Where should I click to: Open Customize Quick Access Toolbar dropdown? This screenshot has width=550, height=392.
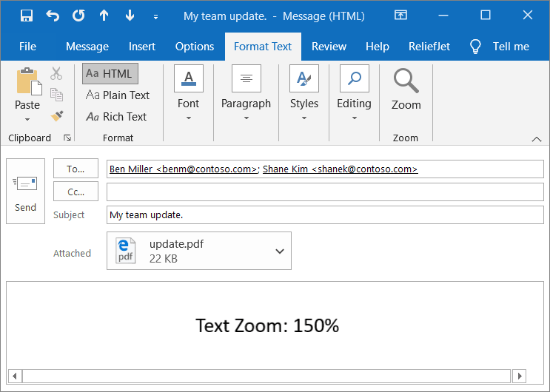[x=155, y=16]
